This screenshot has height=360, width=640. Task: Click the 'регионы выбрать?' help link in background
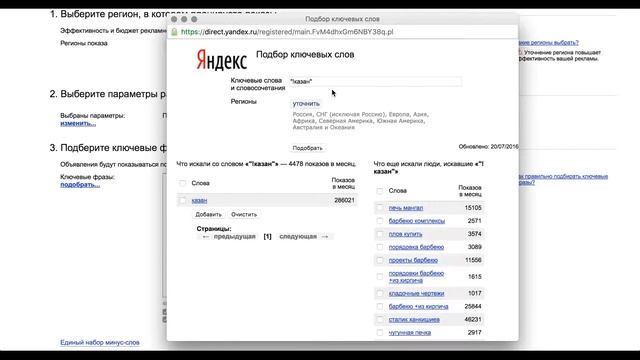[549, 42]
